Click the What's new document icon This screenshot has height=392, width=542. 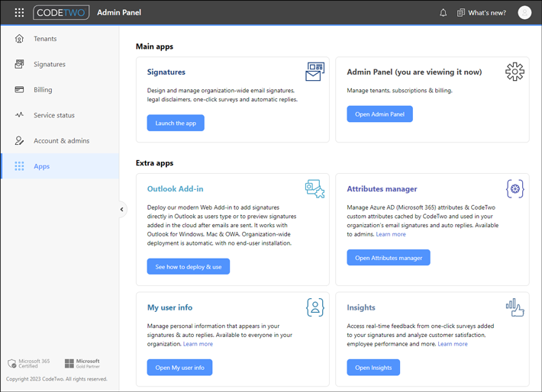point(461,13)
